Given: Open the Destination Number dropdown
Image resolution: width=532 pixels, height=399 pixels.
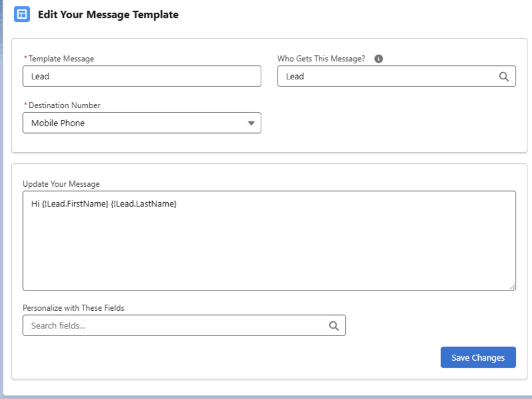Looking at the screenshot, I should 142,123.
